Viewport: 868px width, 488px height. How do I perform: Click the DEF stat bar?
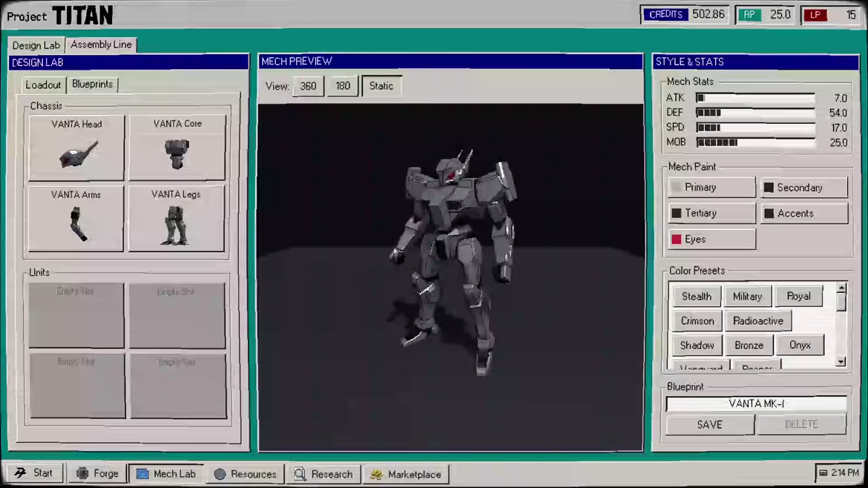(x=756, y=113)
